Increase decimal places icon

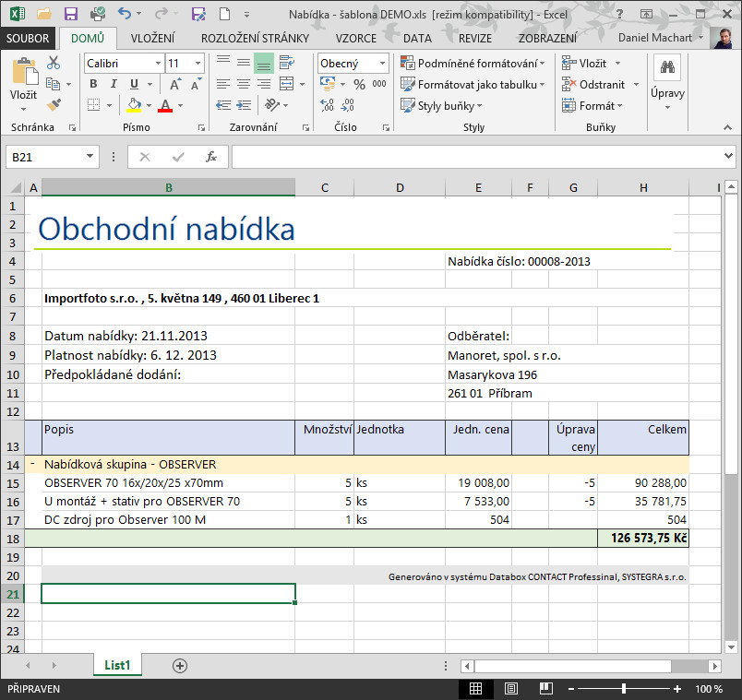click(327, 104)
